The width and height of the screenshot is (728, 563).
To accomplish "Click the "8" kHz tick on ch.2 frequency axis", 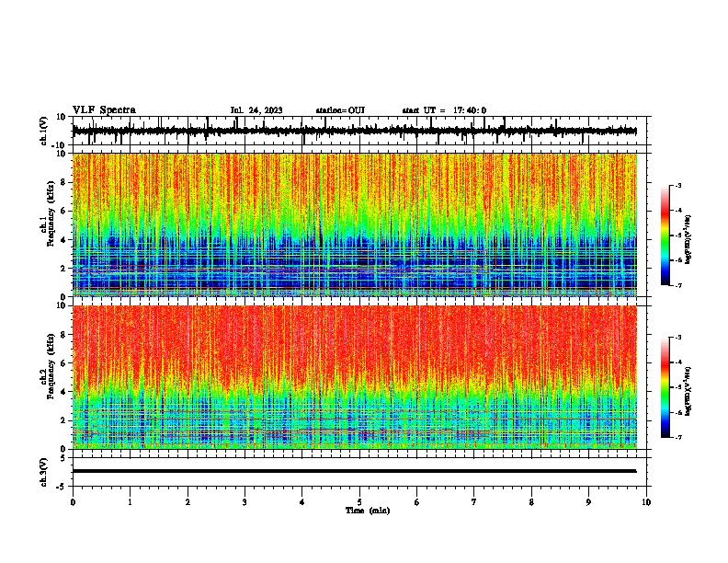I will [x=63, y=335].
